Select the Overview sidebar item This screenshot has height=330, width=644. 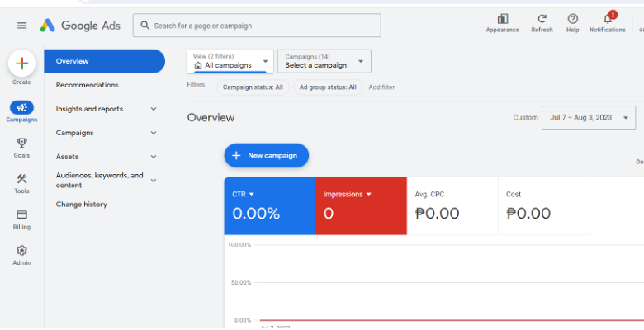104,61
